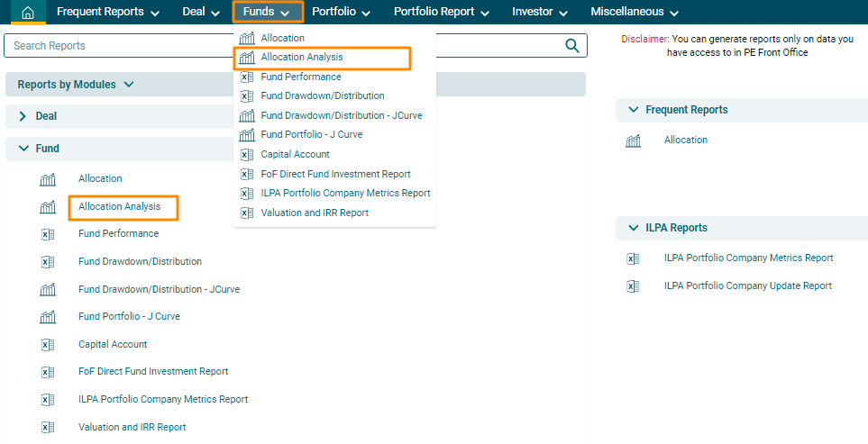Click Excel icon beside Capital Account in dropdown menu

pos(246,155)
